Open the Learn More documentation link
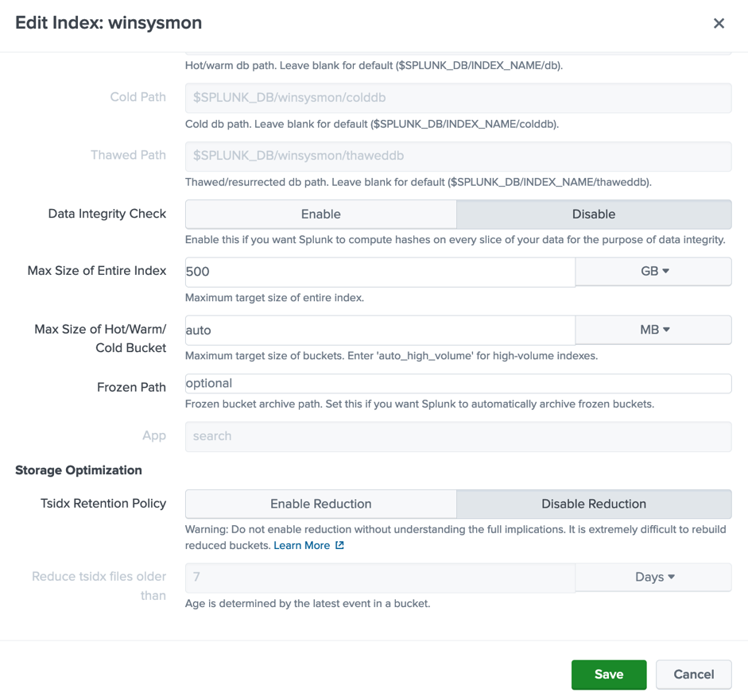 pos(303,545)
